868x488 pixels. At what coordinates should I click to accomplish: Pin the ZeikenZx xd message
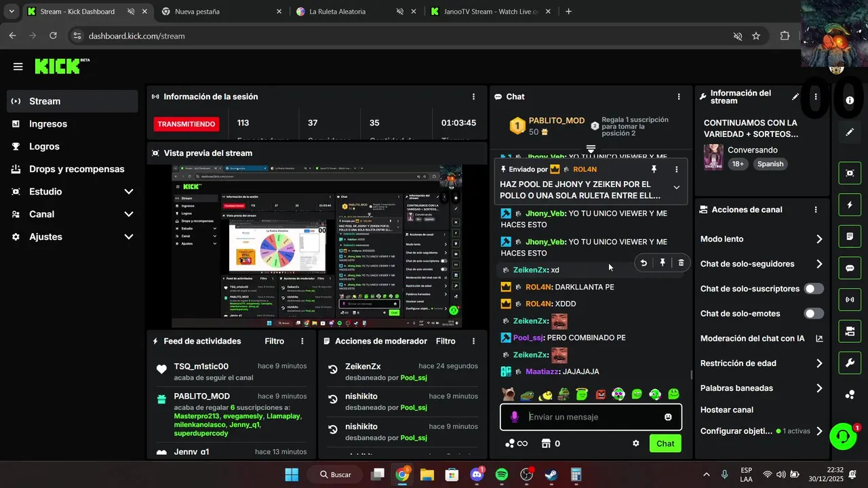(663, 263)
